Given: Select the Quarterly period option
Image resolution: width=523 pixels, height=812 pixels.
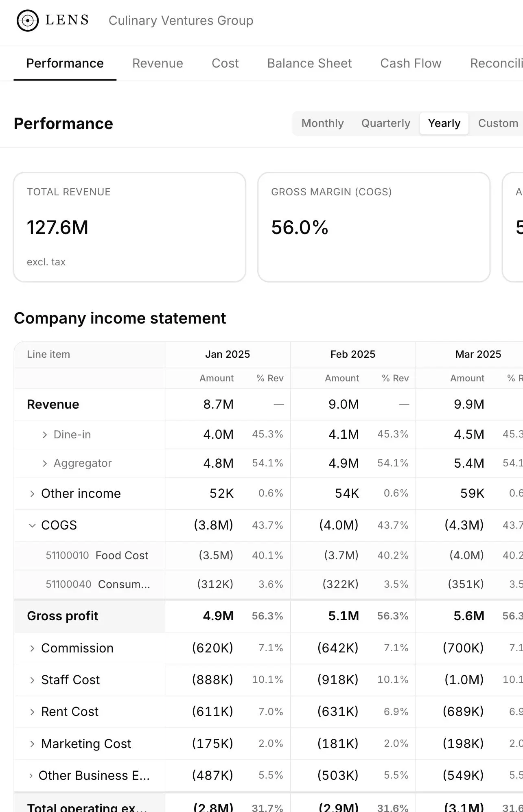Looking at the screenshot, I should pyautogui.click(x=386, y=123).
